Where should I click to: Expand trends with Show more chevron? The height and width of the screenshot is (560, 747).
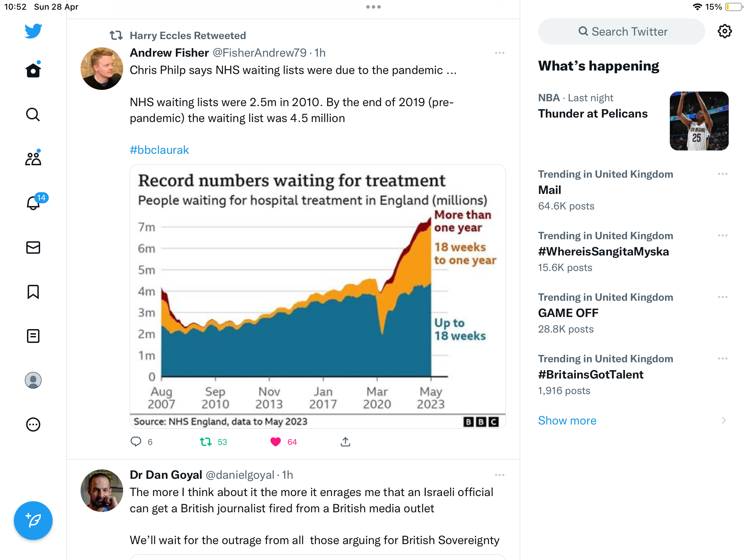pos(724,421)
